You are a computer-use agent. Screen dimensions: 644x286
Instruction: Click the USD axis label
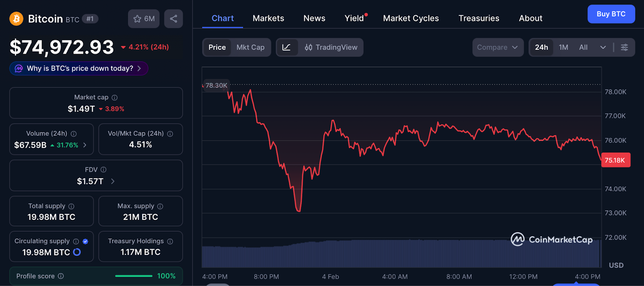tap(616, 265)
